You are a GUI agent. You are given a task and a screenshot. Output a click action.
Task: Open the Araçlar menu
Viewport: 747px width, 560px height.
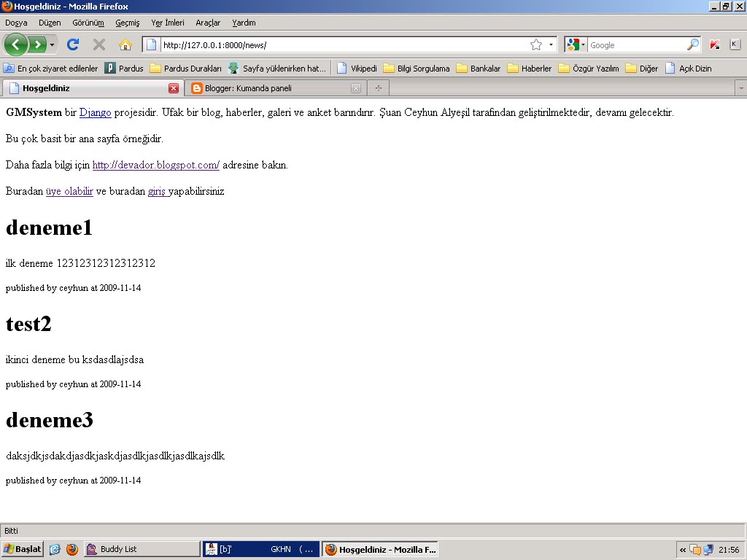point(208,23)
